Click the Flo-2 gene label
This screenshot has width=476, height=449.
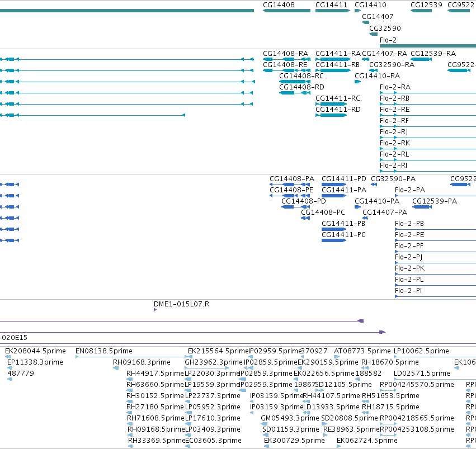pos(388,40)
